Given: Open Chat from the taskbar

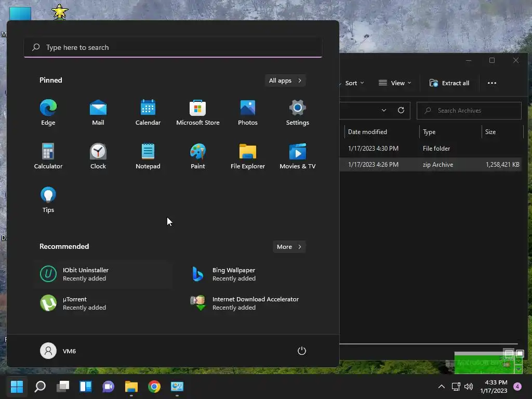Looking at the screenshot, I should click(108, 387).
